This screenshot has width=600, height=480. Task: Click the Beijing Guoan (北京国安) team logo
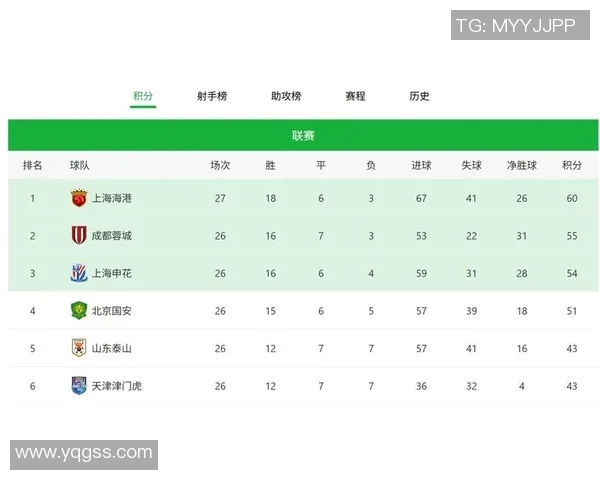tap(79, 311)
